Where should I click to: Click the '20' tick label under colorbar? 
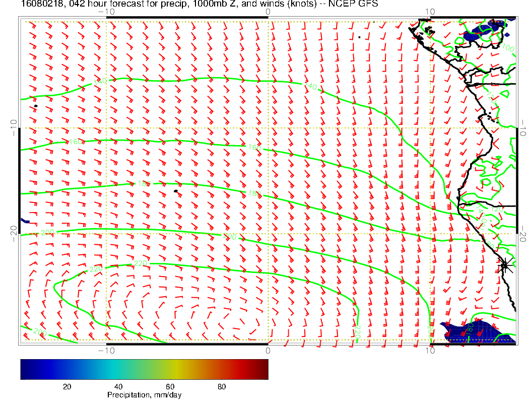pyautogui.click(x=67, y=387)
